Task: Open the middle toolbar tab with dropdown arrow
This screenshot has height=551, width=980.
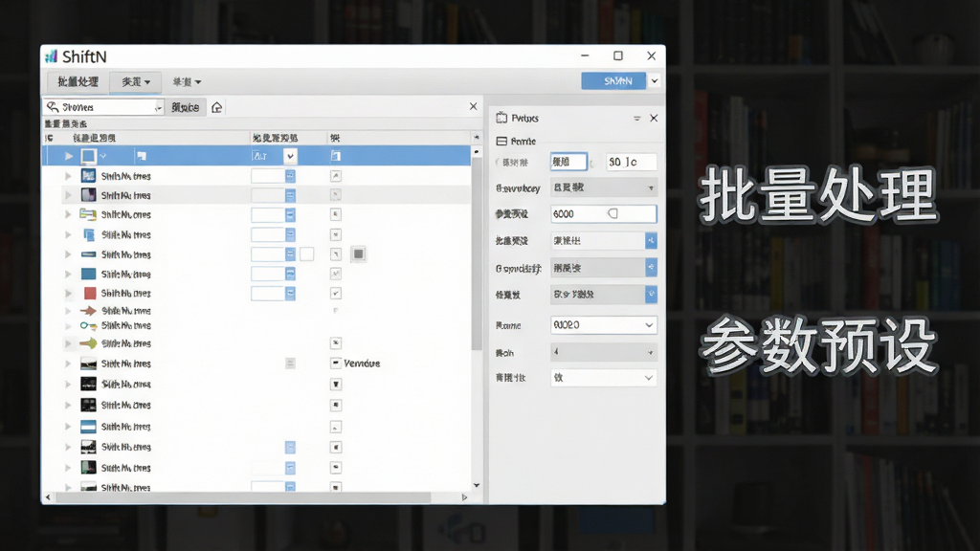Action: [x=136, y=82]
